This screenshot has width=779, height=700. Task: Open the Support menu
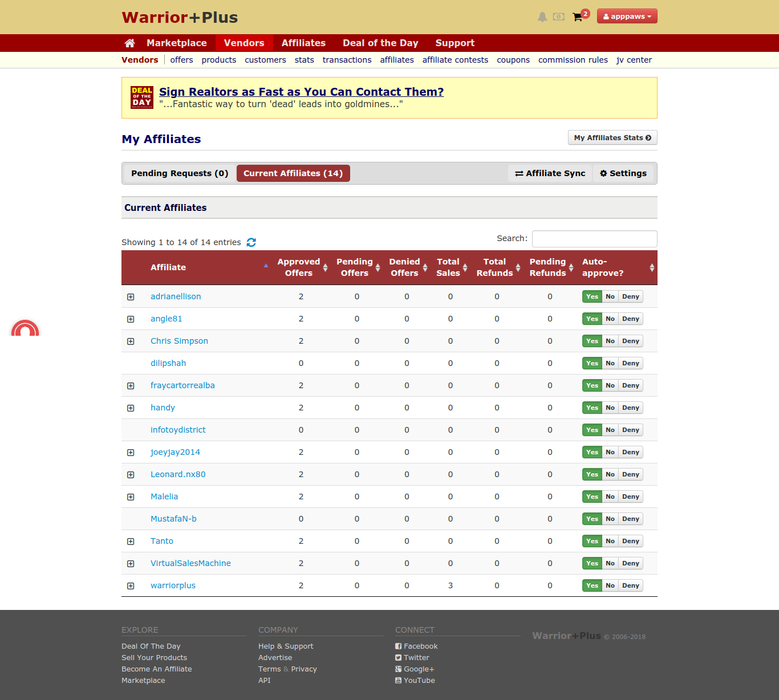[x=455, y=43]
